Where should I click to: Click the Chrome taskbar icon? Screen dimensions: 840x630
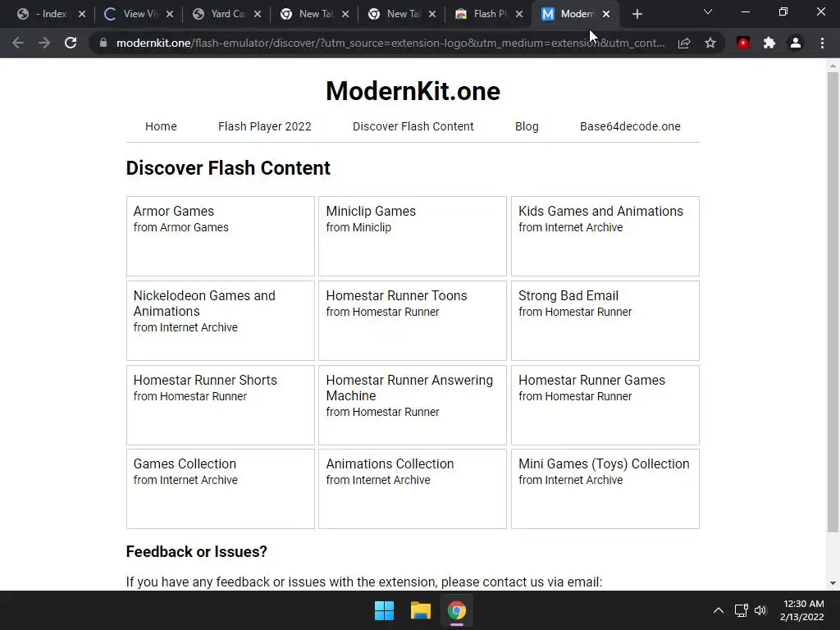pyautogui.click(x=456, y=610)
